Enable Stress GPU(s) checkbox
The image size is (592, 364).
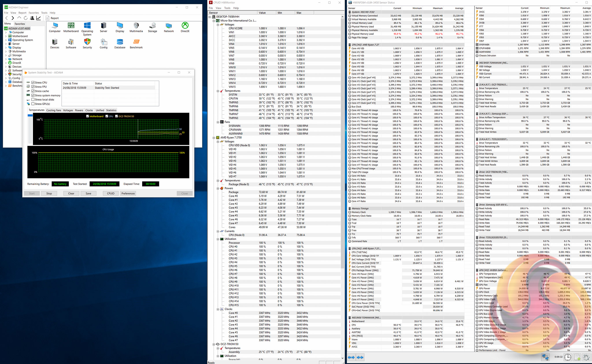pos(33,104)
